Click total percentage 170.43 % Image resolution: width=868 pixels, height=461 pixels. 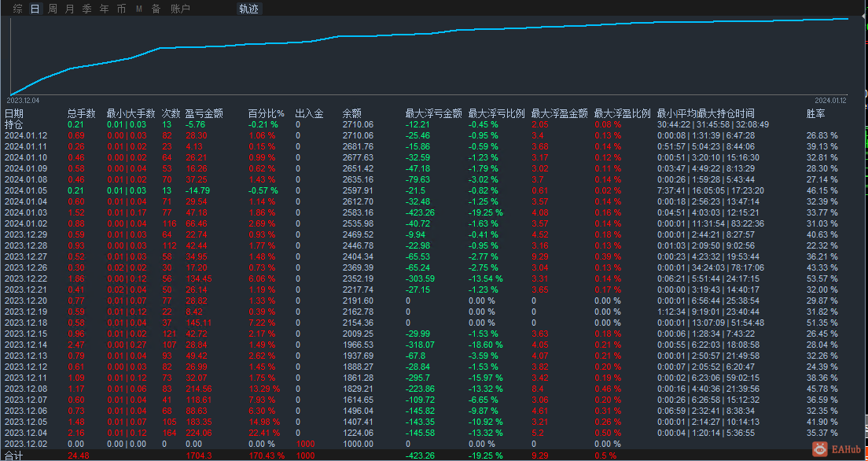(x=267, y=455)
